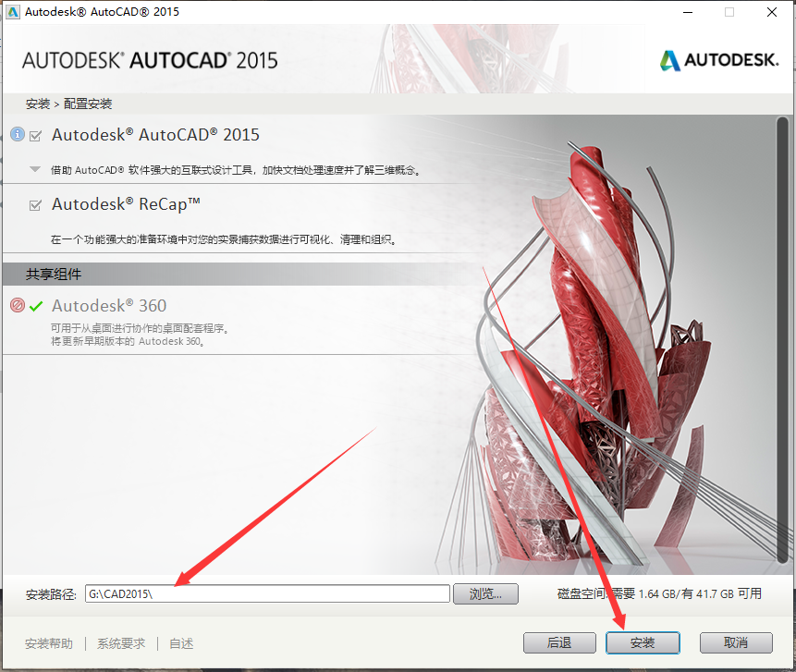Click the AutoCAD description starting 借助 AutoCAD
This screenshot has height=672, width=796.
click(236, 170)
